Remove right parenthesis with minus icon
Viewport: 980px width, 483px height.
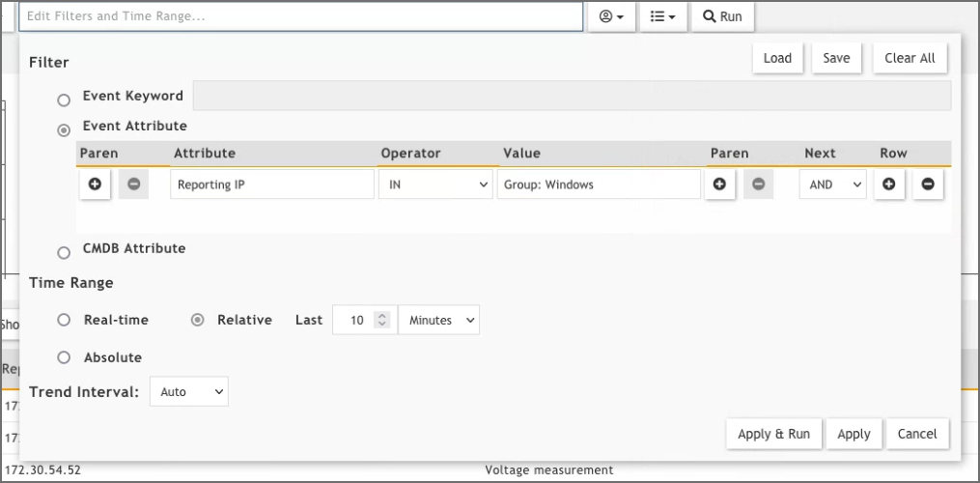[x=758, y=185]
